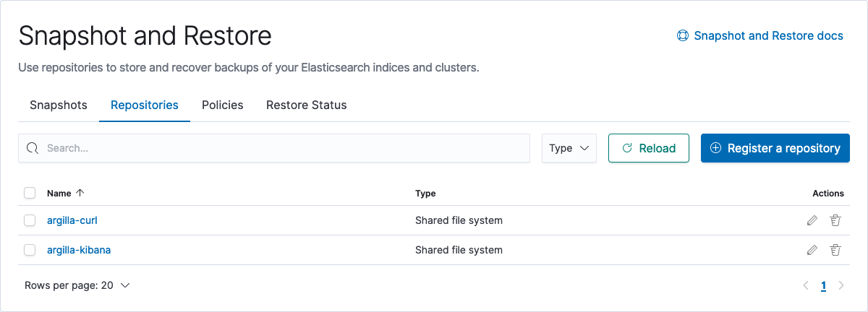Open the argilla-kibana repository link

[x=79, y=250]
